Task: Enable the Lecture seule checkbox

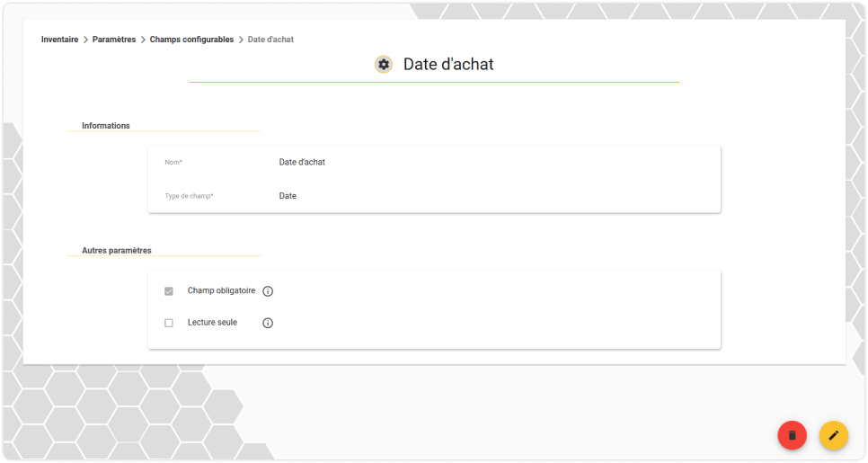Action: pyautogui.click(x=169, y=323)
